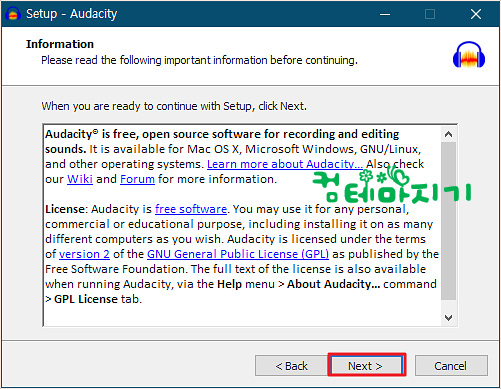Click the bold 'GPL License' text

(x=86, y=299)
